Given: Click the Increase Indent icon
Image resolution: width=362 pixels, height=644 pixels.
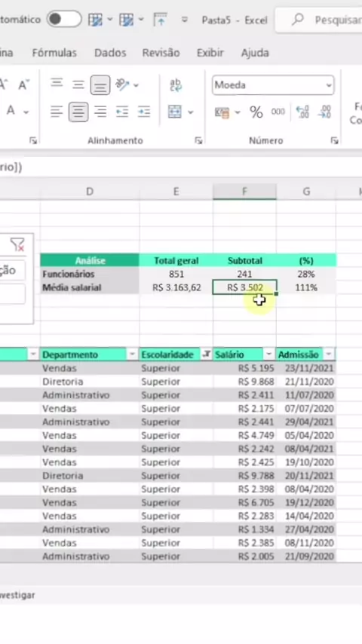Looking at the screenshot, I should [x=144, y=112].
